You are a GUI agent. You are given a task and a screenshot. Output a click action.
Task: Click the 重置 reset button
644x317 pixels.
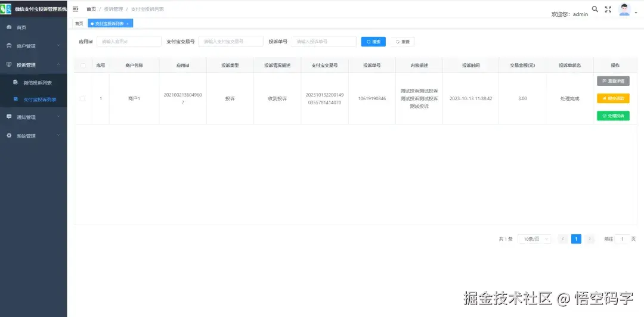tap(402, 42)
